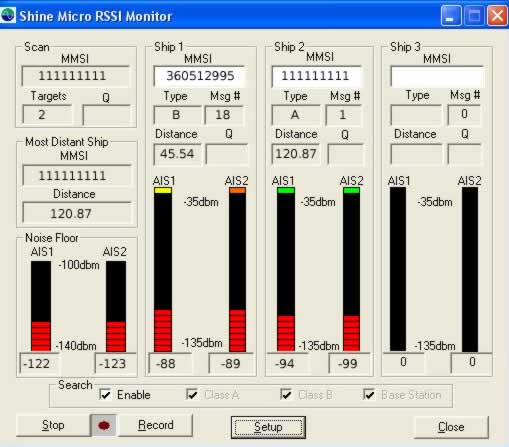The height and width of the screenshot is (447, 509).
Task: Click the empty Ship 3 MMSI field
Action: pos(437,77)
